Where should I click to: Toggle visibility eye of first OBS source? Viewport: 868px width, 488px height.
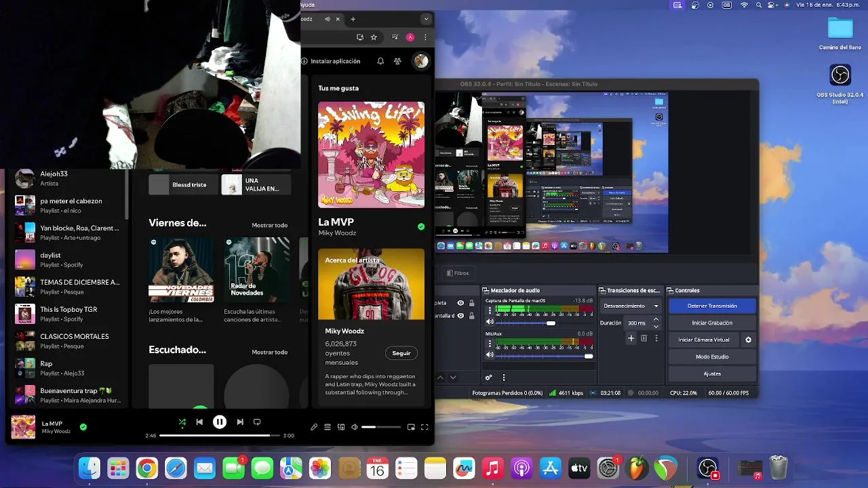460,303
